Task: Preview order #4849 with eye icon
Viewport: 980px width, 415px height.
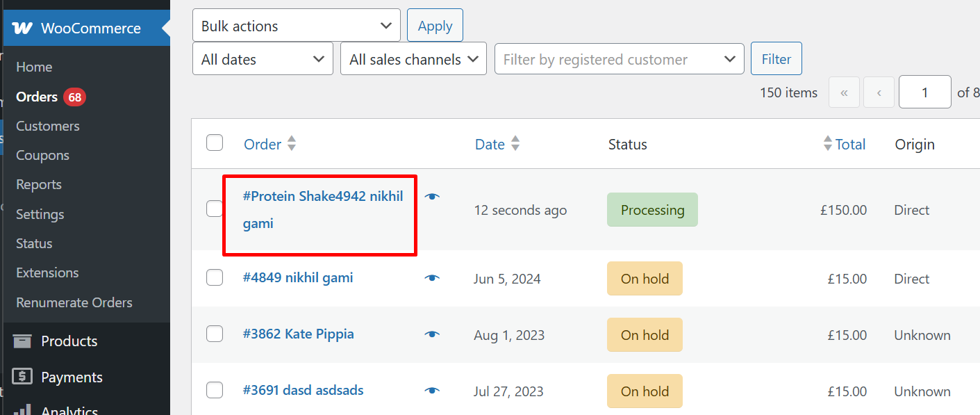Action: pyautogui.click(x=432, y=278)
